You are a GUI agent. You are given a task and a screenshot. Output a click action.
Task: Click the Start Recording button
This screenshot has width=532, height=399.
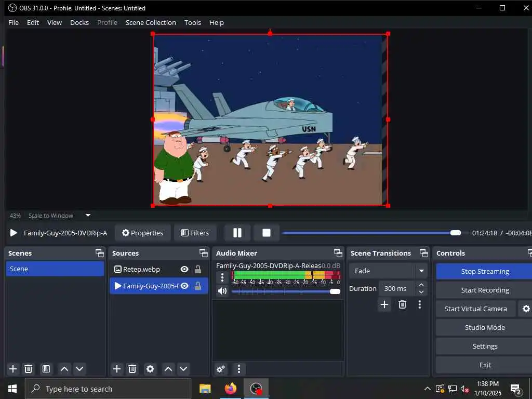pos(485,290)
